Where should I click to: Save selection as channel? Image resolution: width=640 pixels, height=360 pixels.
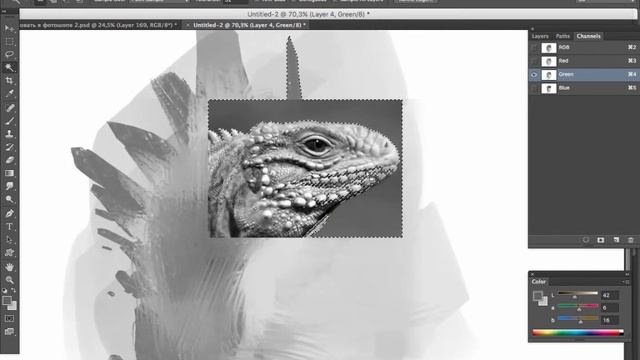point(600,240)
